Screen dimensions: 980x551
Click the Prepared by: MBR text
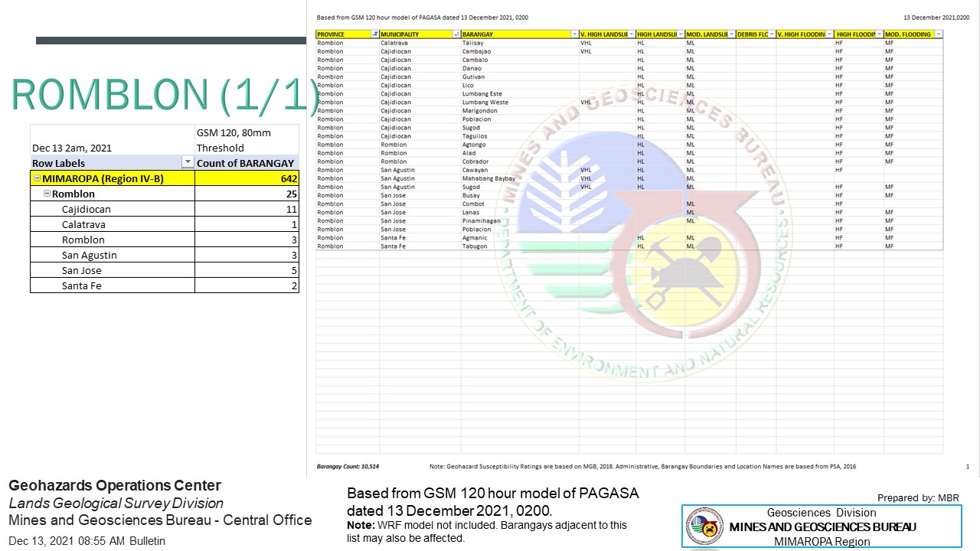pos(918,498)
